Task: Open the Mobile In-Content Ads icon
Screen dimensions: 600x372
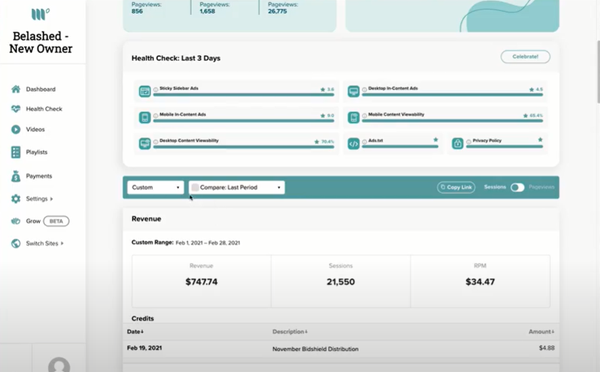Action: tap(145, 117)
